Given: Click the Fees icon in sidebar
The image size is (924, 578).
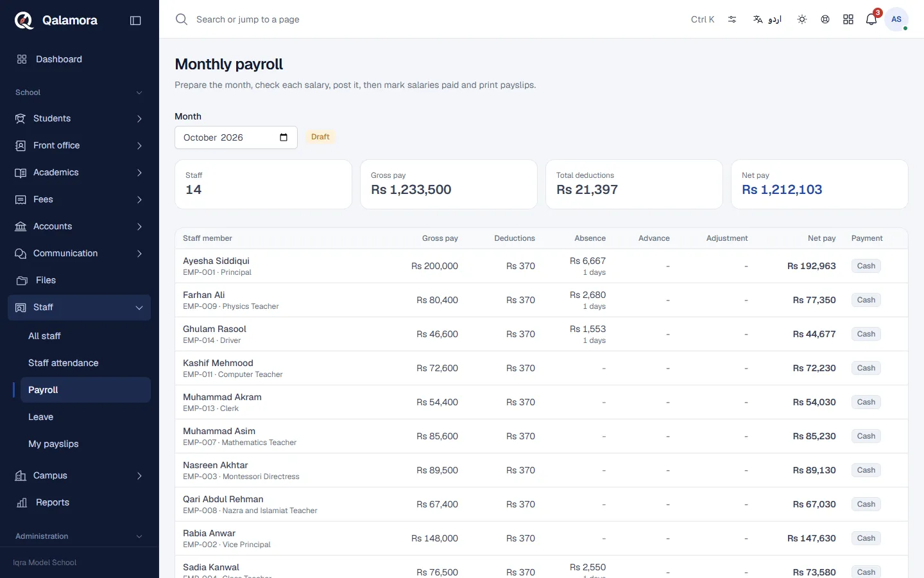Looking at the screenshot, I should coord(21,199).
